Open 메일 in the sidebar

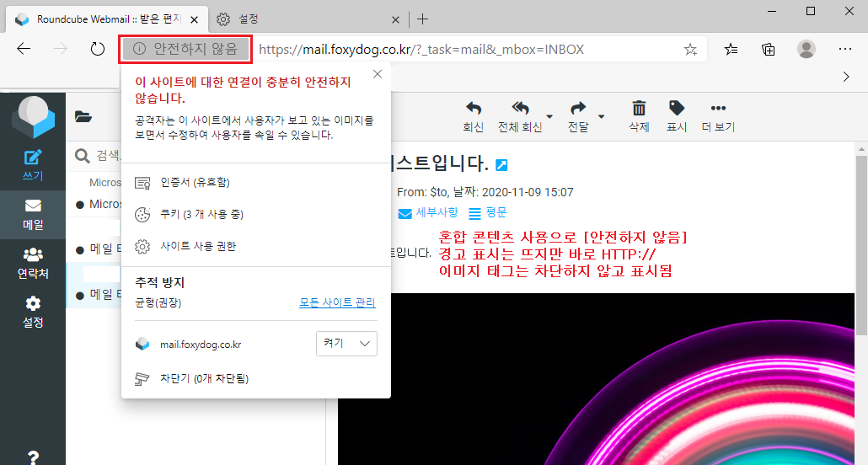[33, 215]
